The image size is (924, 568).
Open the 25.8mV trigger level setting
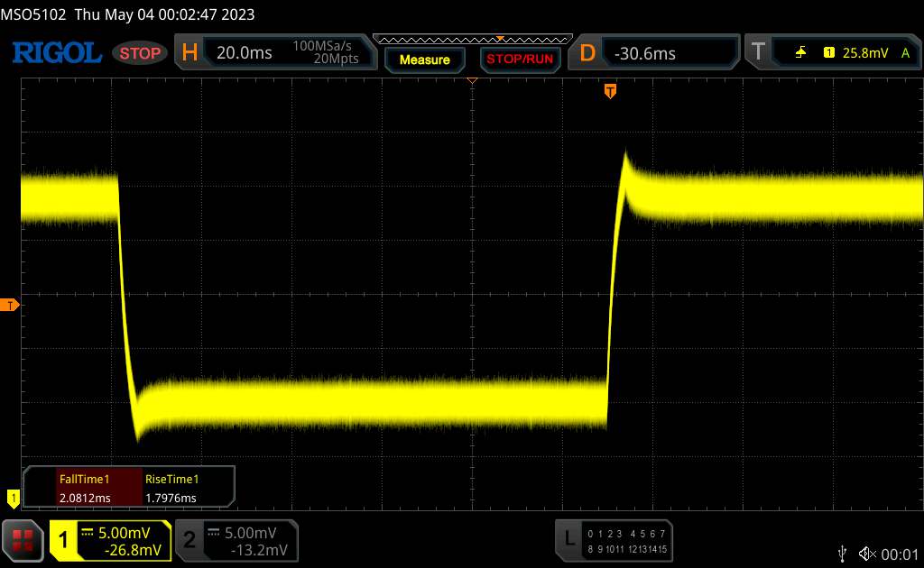tap(864, 53)
